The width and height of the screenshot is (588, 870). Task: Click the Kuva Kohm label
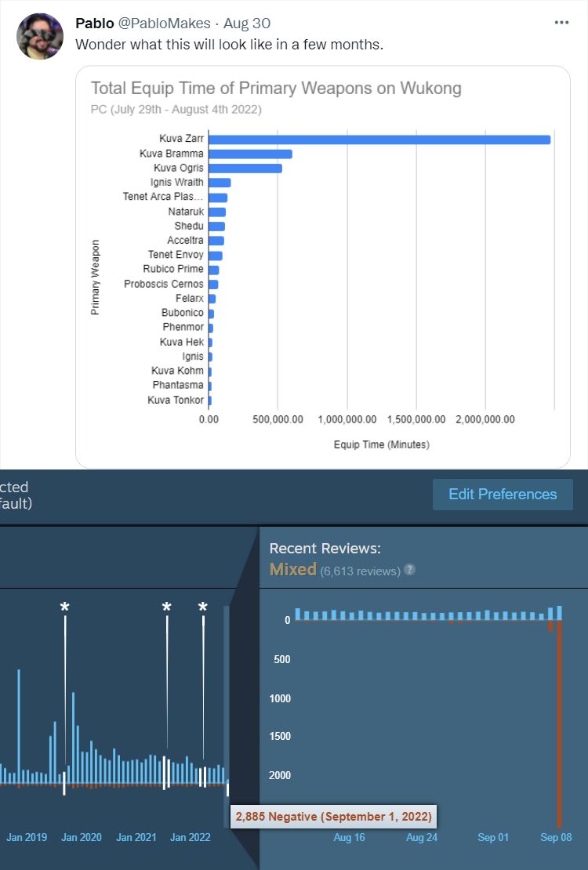click(x=178, y=371)
